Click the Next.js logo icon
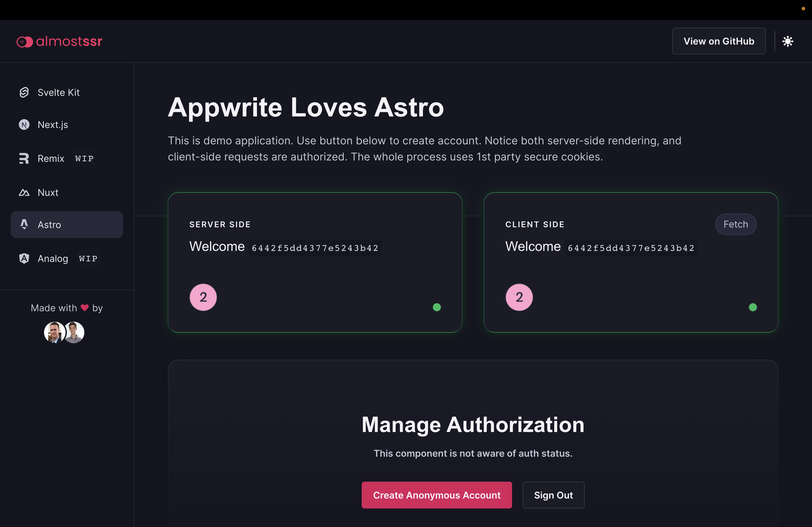This screenshot has width=812, height=527. tap(24, 125)
